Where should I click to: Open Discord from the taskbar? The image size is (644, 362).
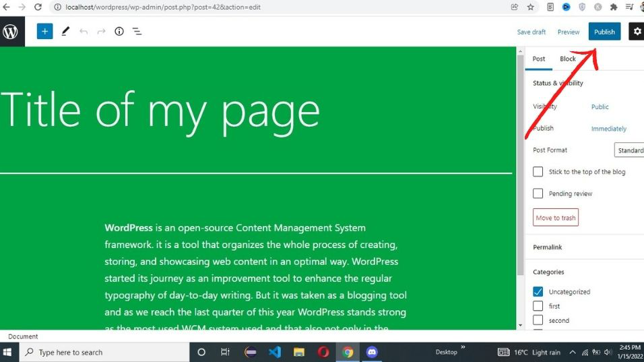(x=372, y=352)
